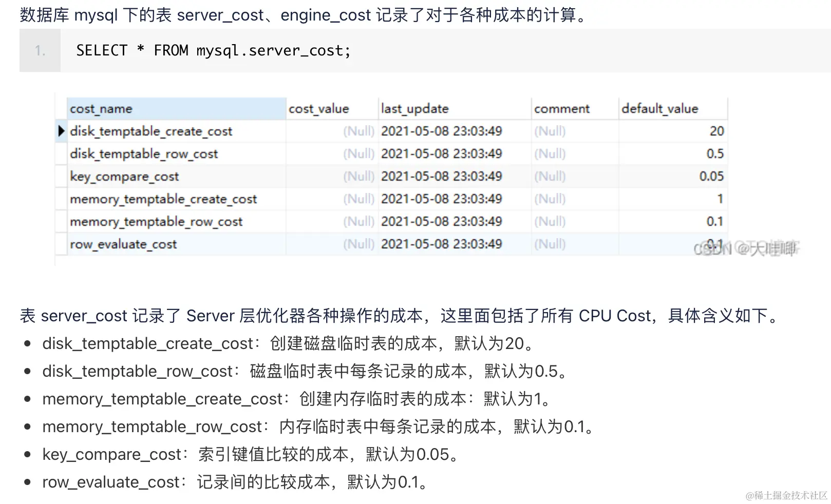Select the disk_temptable_row_cost table cell
The image size is (831, 504).
click(177, 154)
